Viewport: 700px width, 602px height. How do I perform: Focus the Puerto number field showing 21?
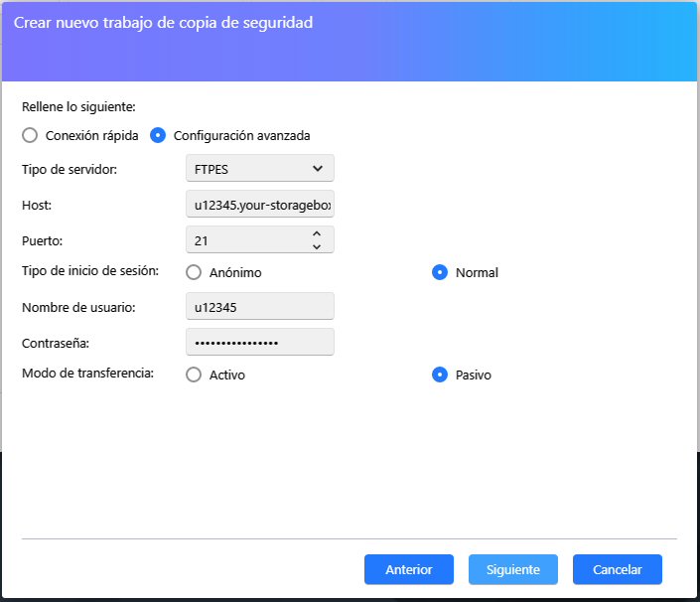click(x=243, y=239)
